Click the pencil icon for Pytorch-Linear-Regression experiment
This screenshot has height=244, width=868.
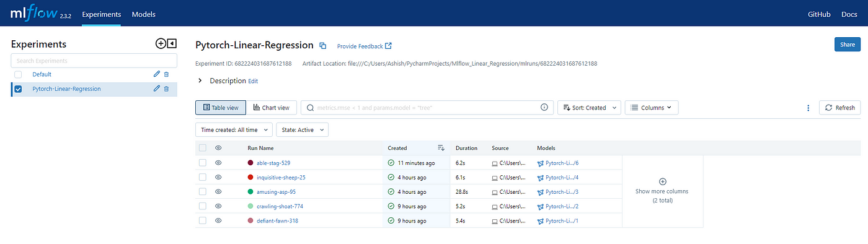157,89
